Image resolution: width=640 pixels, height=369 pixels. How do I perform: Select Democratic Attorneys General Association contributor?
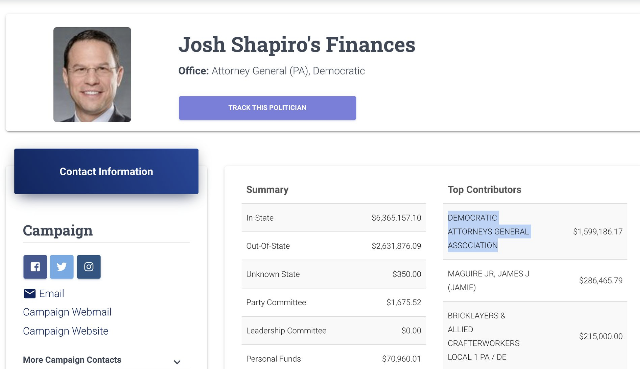[x=489, y=231]
